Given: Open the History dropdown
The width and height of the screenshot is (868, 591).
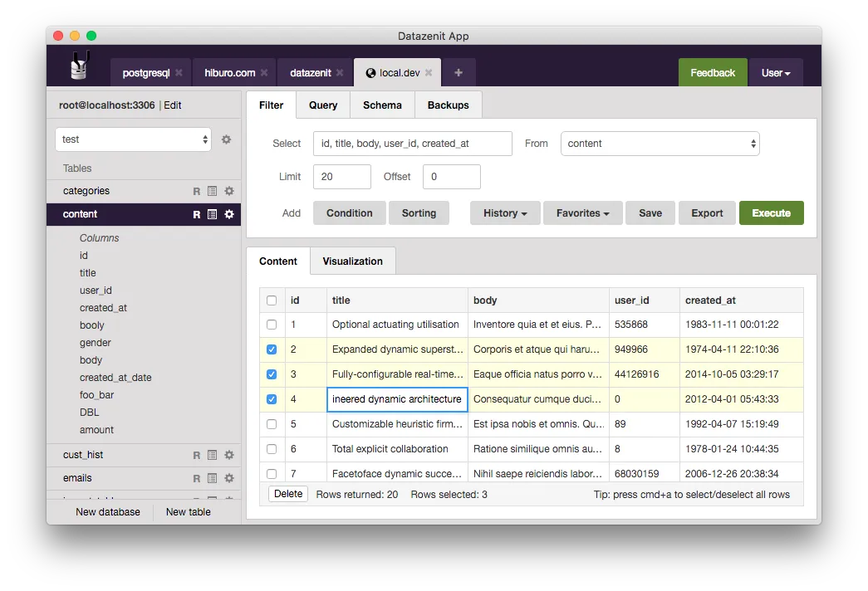Looking at the screenshot, I should point(504,212).
